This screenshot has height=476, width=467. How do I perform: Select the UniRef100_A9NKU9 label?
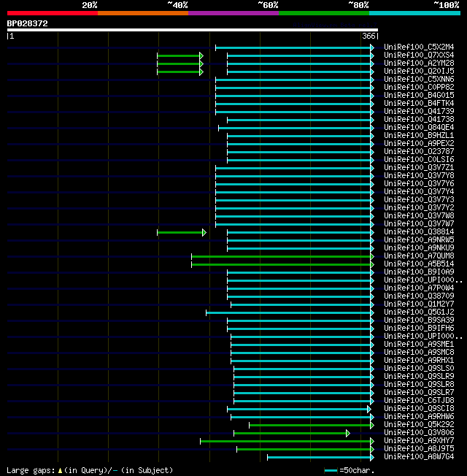419,247
